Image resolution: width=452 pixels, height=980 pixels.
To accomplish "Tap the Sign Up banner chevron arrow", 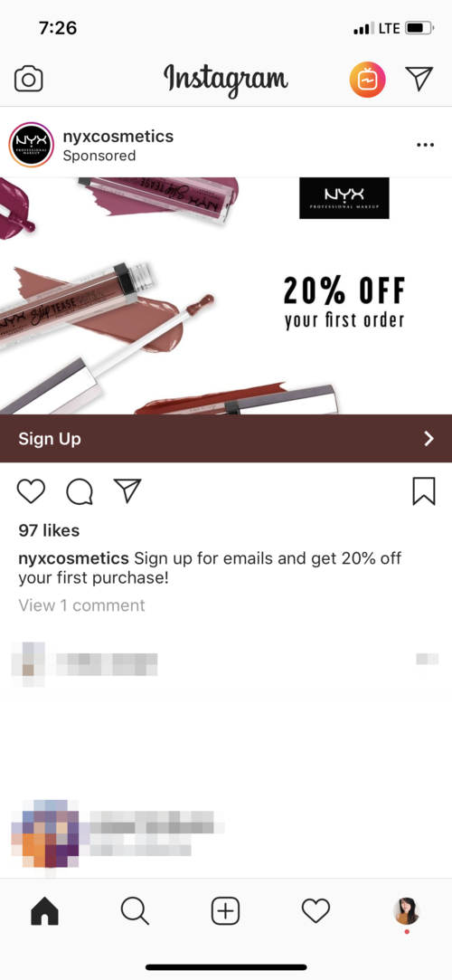I will tap(428, 439).
